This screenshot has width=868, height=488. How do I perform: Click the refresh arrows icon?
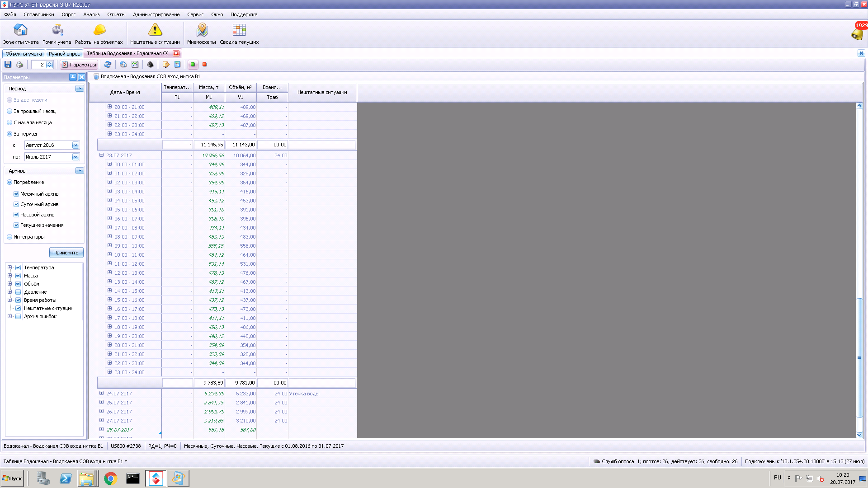click(108, 65)
